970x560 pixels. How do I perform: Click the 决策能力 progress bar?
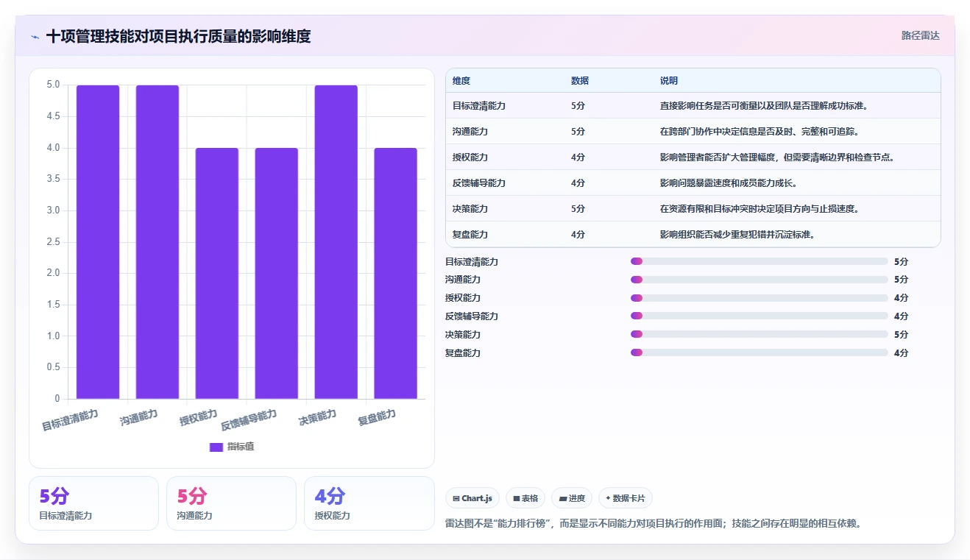[760, 334]
